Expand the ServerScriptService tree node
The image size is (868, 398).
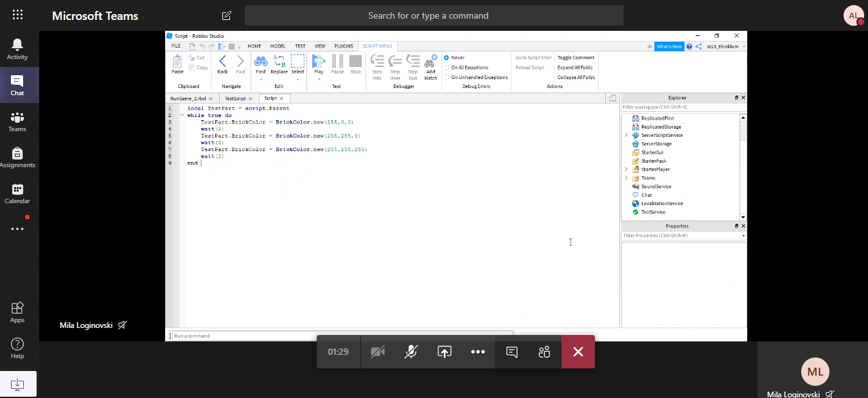click(x=626, y=135)
